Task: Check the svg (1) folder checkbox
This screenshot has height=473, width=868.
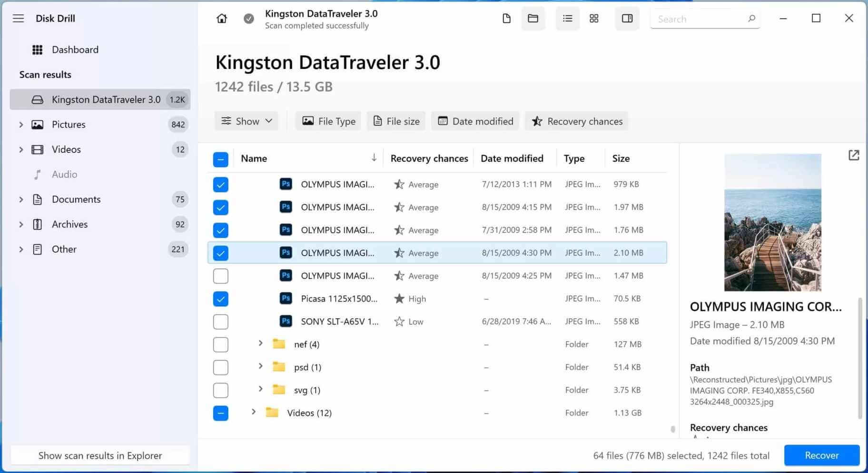Action: pos(221,390)
